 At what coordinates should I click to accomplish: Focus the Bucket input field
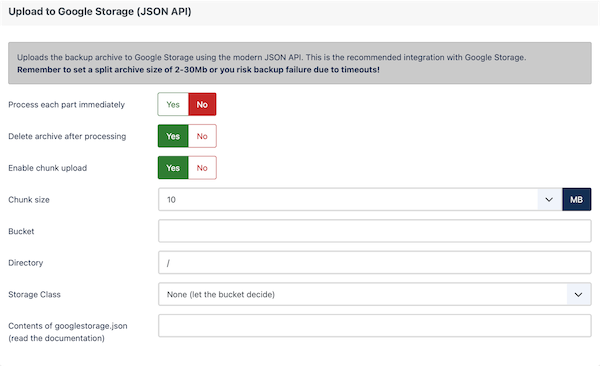(x=375, y=231)
